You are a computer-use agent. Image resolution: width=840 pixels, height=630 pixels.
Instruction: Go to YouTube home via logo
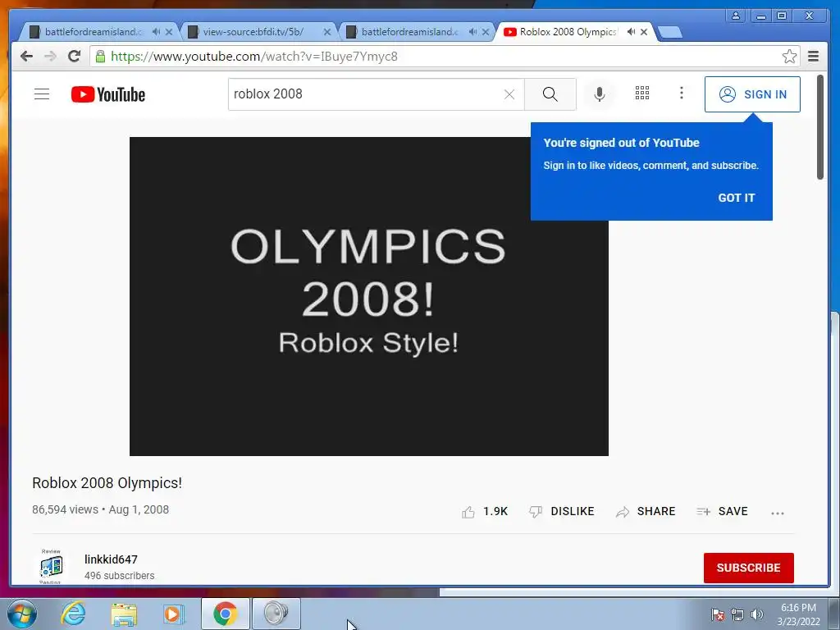pos(108,94)
